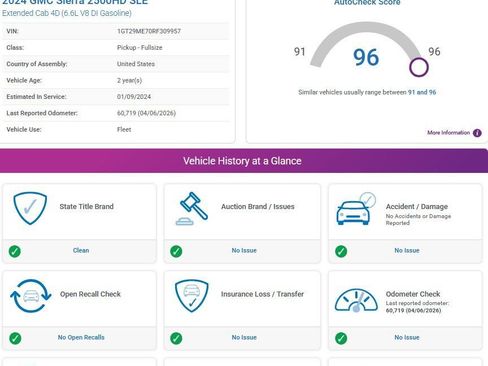Click the Insurance Loss / Transfer shield icon
This screenshot has height=366, width=488.
click(x=192, y=296)
